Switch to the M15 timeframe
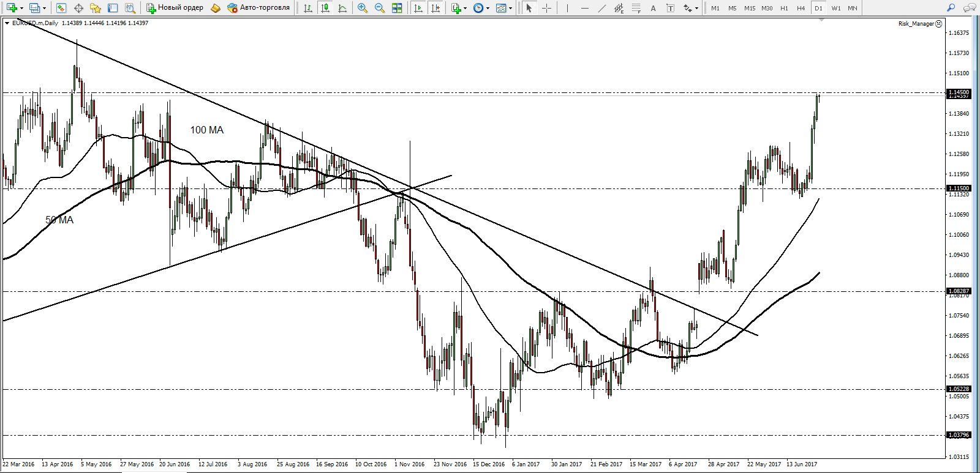 point(750,9)
